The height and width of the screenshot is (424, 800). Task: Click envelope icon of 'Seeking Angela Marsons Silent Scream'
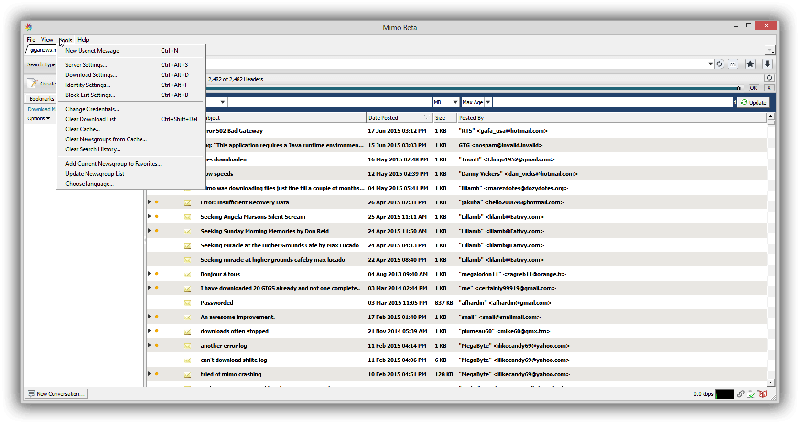click(x=187, y=217)
